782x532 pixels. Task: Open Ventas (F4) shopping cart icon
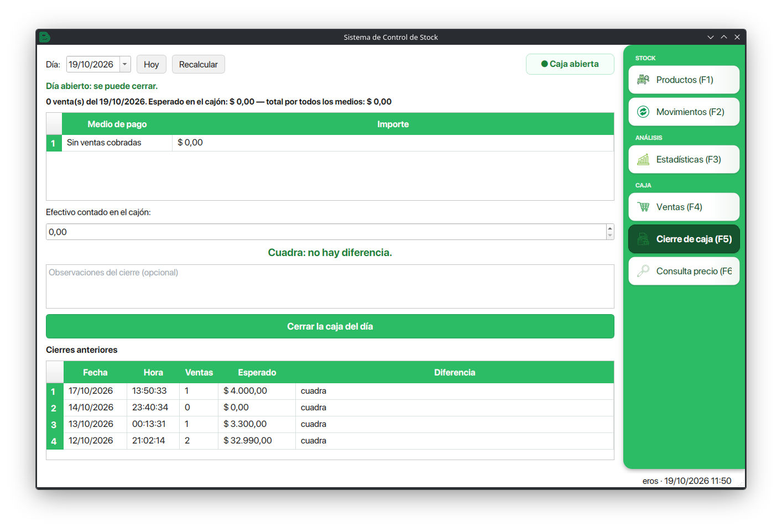click(x=643, y=207)
